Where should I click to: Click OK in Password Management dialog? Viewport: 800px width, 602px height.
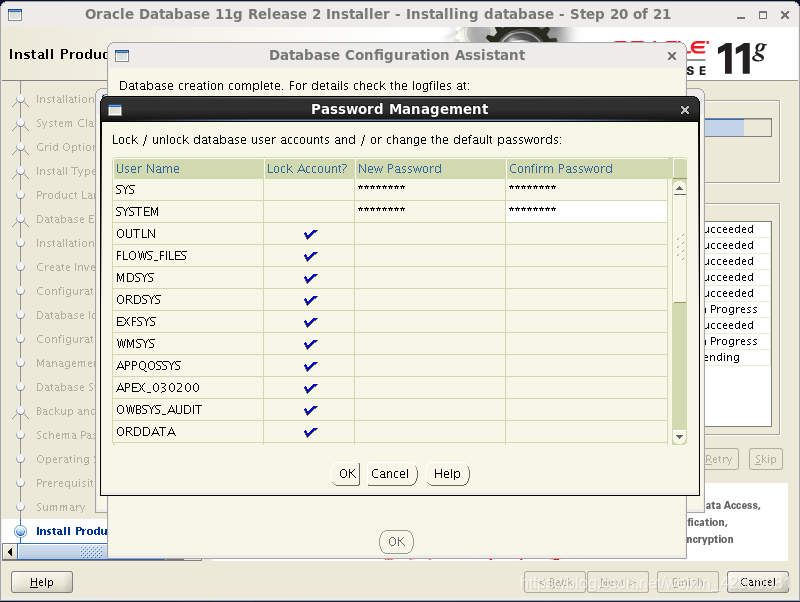click(x=346, y=474)
